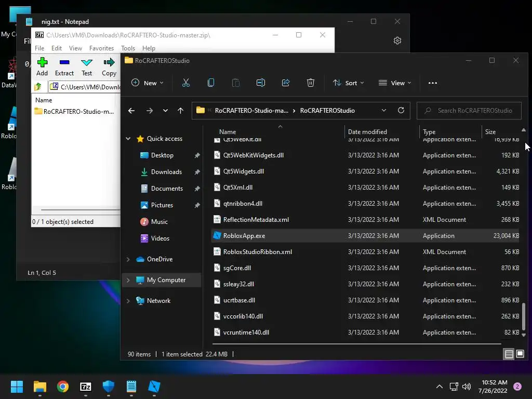532x399 pixels.
Task: Collapse the Quick access tree node
Action: tap(128, 138)
